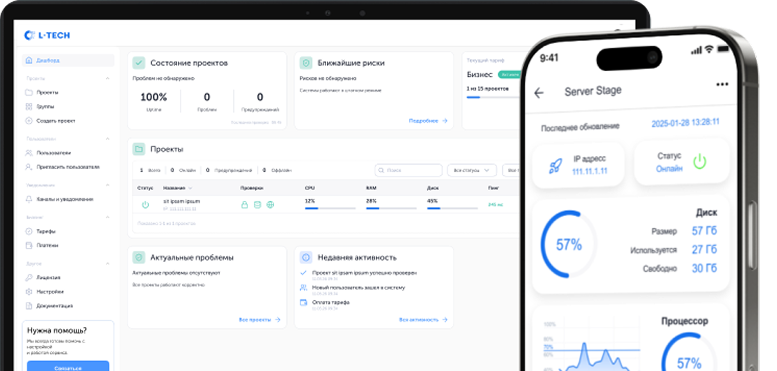Click the globe check icon in Проверки column

pyautogui.click(x=270, y=205)
